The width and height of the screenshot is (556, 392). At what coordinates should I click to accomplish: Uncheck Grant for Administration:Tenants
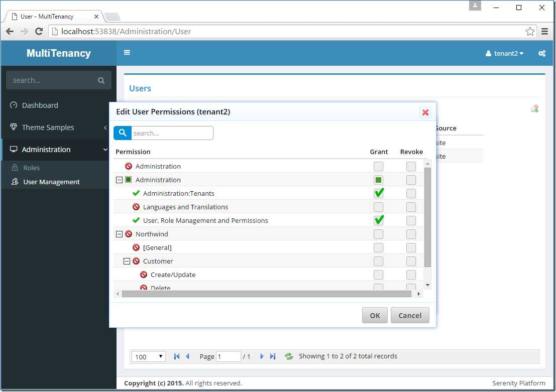point(378,193)
